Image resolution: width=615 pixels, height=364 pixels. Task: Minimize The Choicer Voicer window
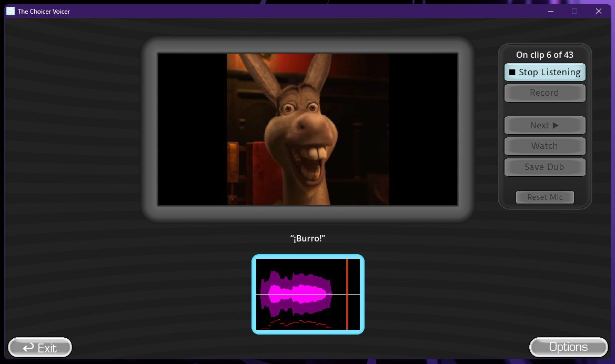pos(551,11)
